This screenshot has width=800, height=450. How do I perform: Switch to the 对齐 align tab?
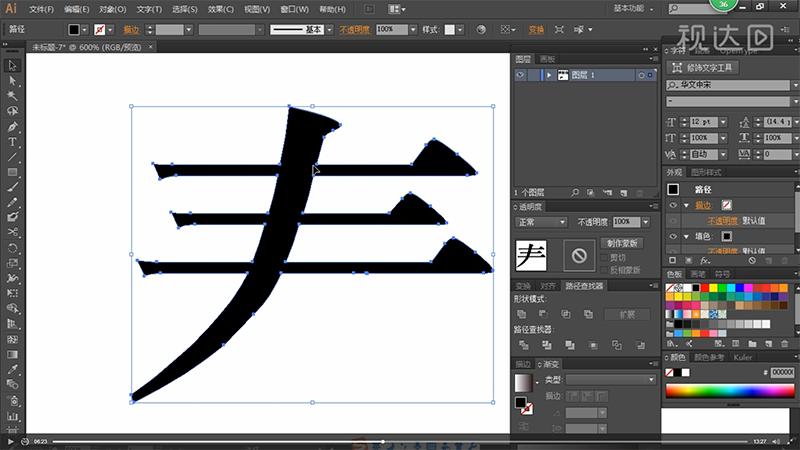tap(548, 286)
